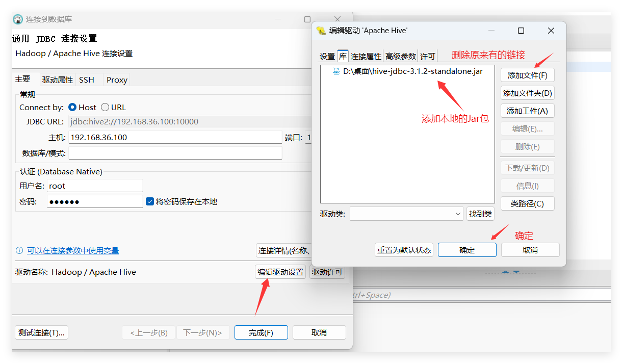Click 测试连接(T)... button
Viewport: 623px width, 364px height.
click(41, 332)
